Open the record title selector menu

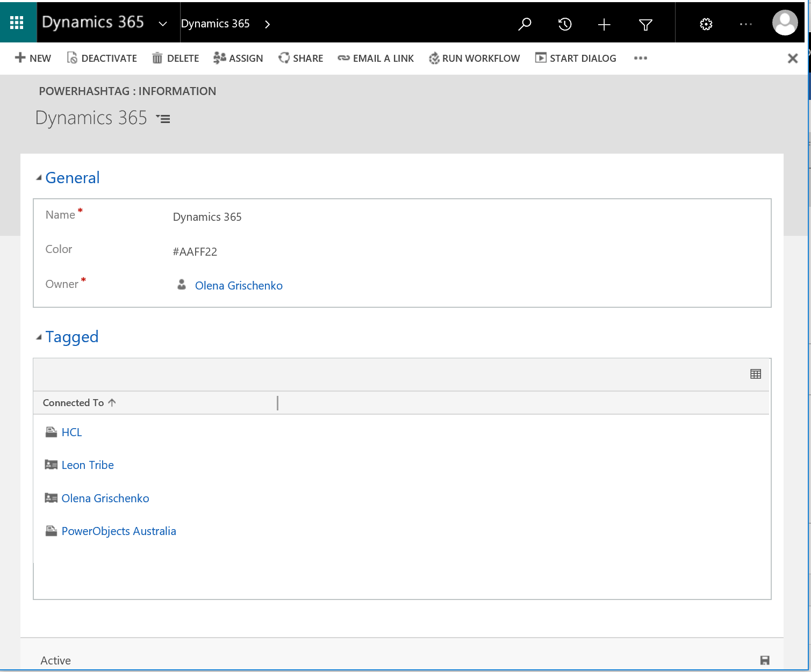163,119
